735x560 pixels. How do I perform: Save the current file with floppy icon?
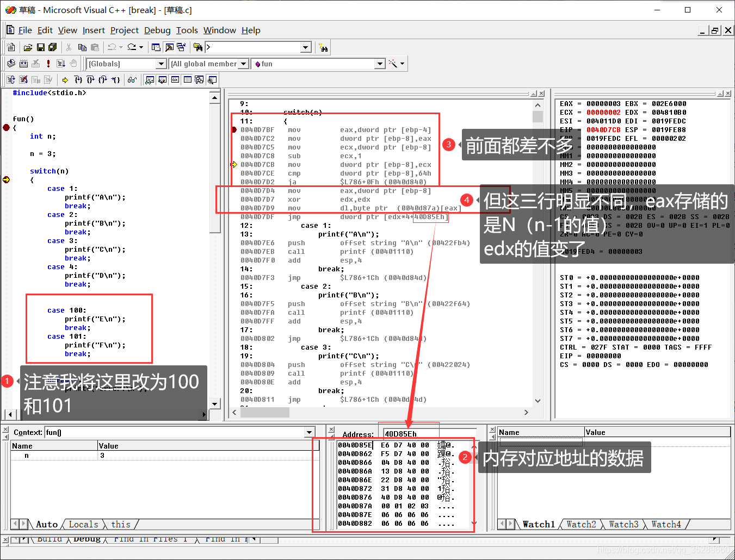pyautogui.click(x=40, y=47)
